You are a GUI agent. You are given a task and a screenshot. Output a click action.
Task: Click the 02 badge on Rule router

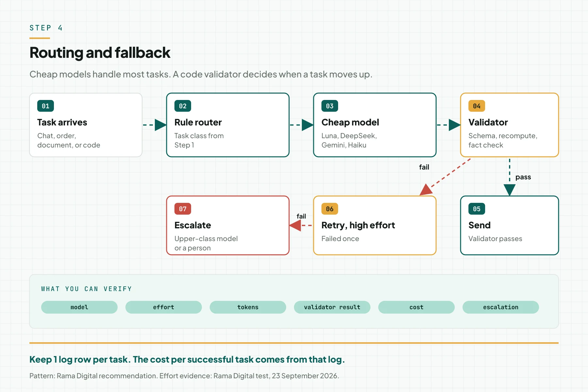(183, 106)
